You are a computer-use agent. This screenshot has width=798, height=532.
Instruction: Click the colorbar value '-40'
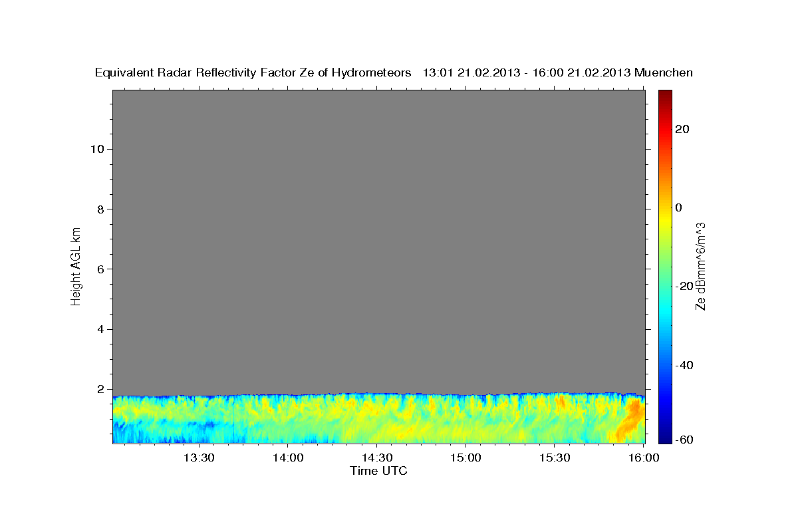point(683,365)
